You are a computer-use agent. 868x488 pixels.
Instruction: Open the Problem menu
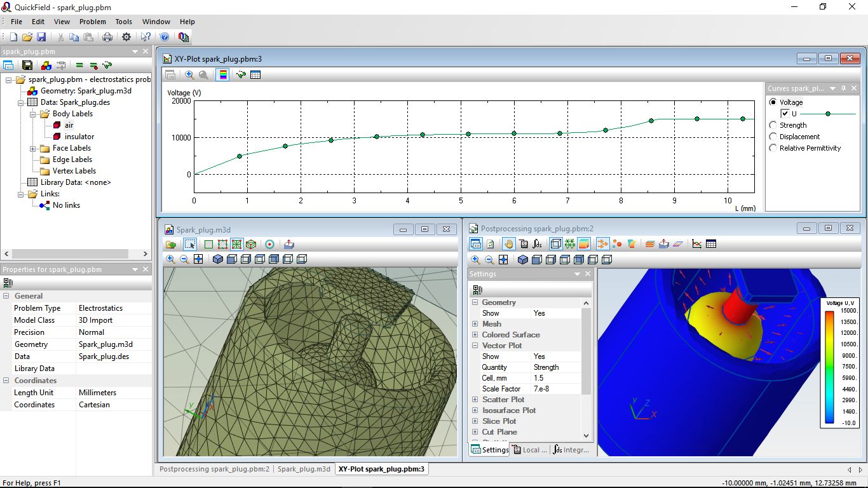[x=92, y=22]
